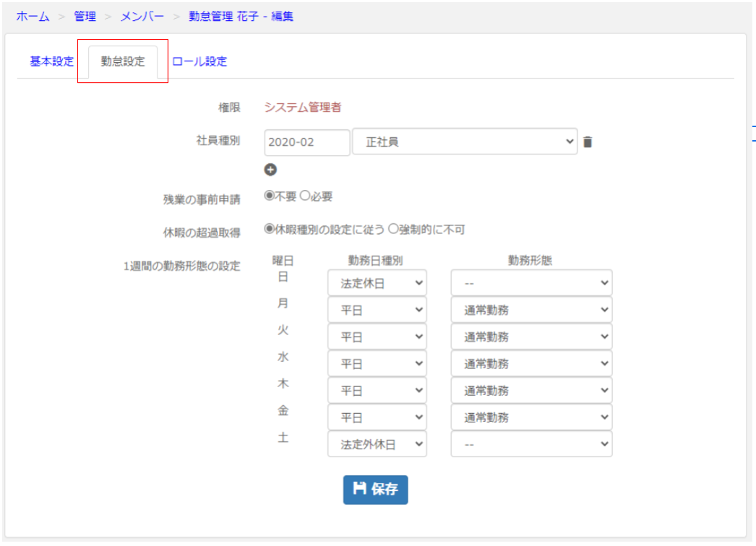756x546 pixels.
Task: Open 勤怠管理 花子 - 編集 breadcrumb link
Action: click(241, 17)
